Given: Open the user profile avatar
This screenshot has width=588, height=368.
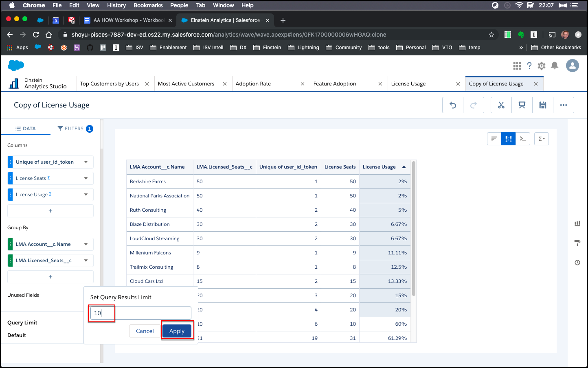Looking at the screenshot, I should pyautogui.click(x=573, y=66).
